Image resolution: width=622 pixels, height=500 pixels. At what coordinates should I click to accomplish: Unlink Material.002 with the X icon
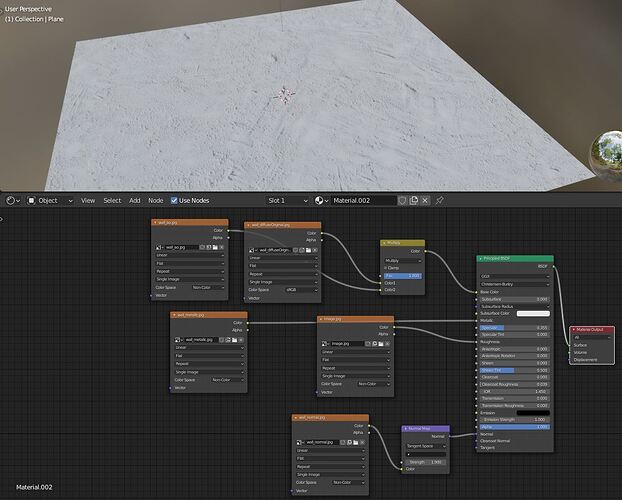coord(426,200)
